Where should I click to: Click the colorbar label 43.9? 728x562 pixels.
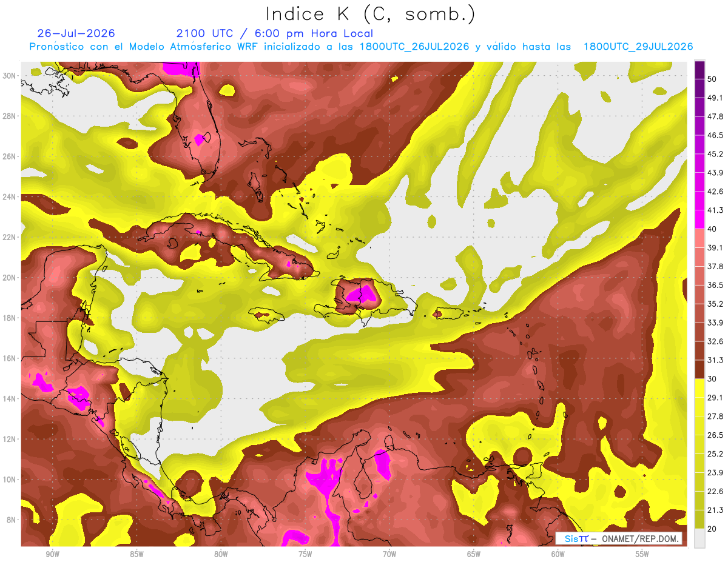coord(715,173)
